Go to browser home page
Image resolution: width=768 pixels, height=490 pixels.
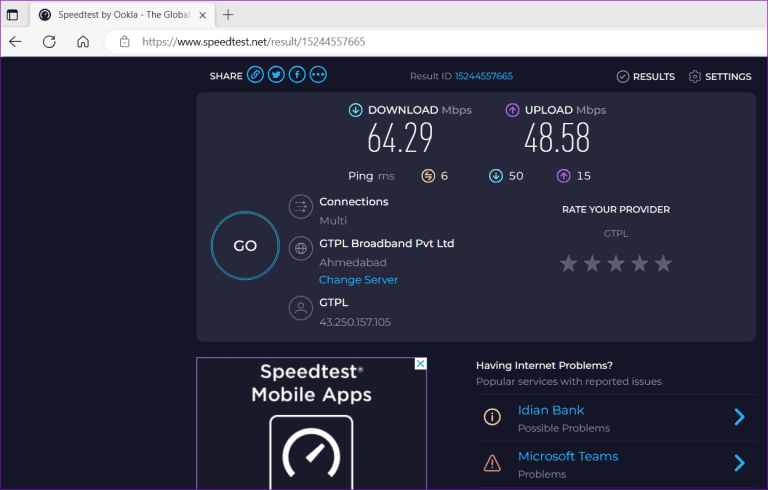pyautogui.click(x=83, y=42)
